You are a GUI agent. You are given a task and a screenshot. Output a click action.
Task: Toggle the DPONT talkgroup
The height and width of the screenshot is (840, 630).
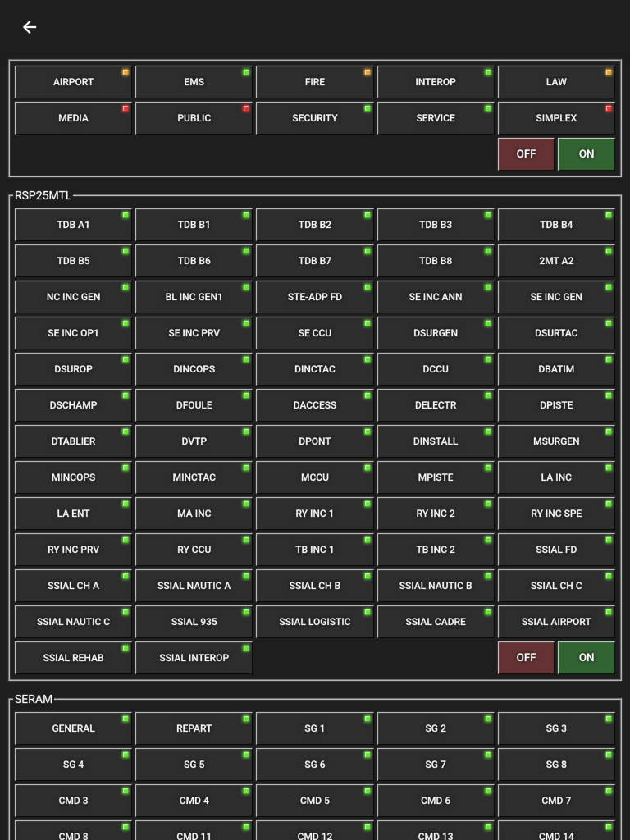[x=315, y=441]
